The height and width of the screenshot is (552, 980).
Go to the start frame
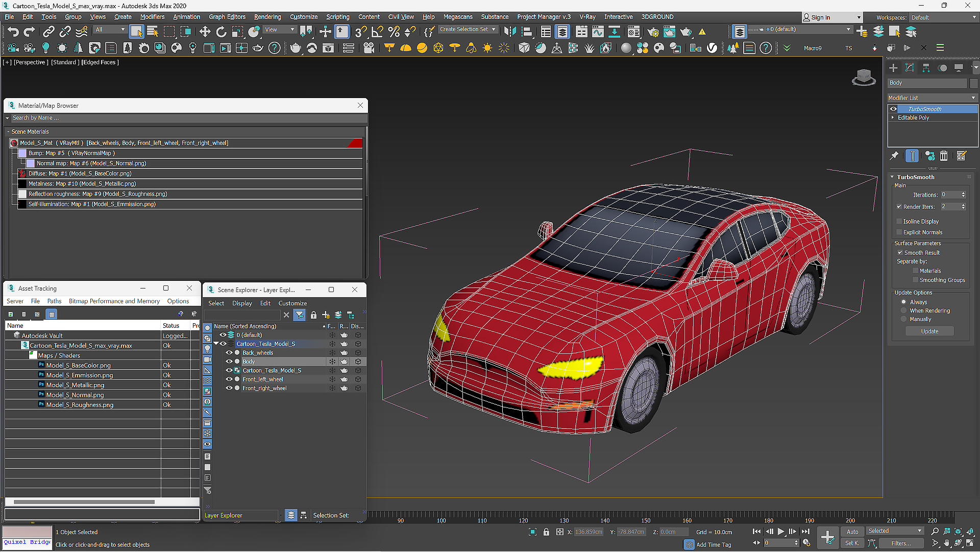click(x=756, y=532)
